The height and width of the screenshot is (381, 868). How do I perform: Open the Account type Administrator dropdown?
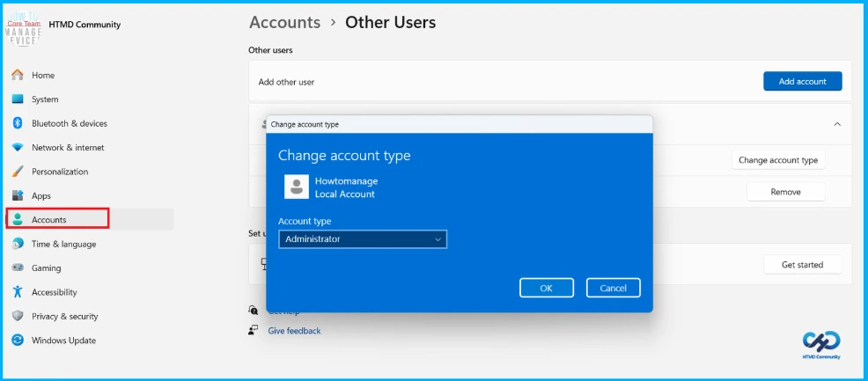[x=363, y=239]
